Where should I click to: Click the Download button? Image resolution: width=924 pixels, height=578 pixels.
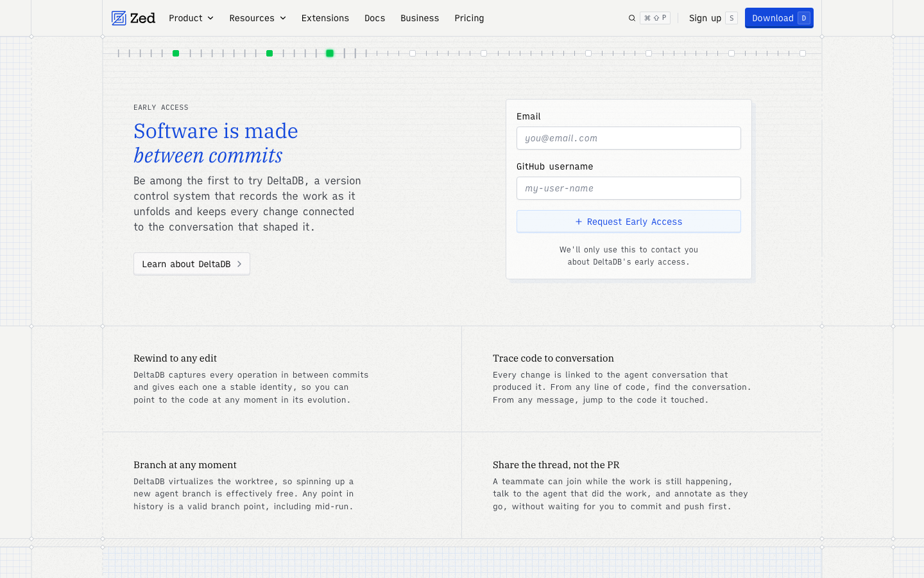[x=779, y=18]
